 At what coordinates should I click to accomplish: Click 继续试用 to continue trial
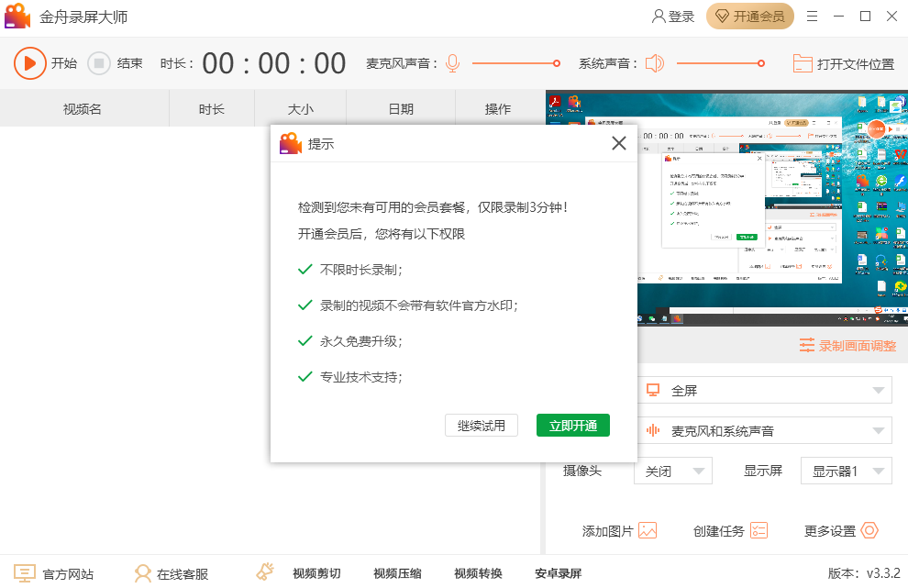(x=482, y=426)
